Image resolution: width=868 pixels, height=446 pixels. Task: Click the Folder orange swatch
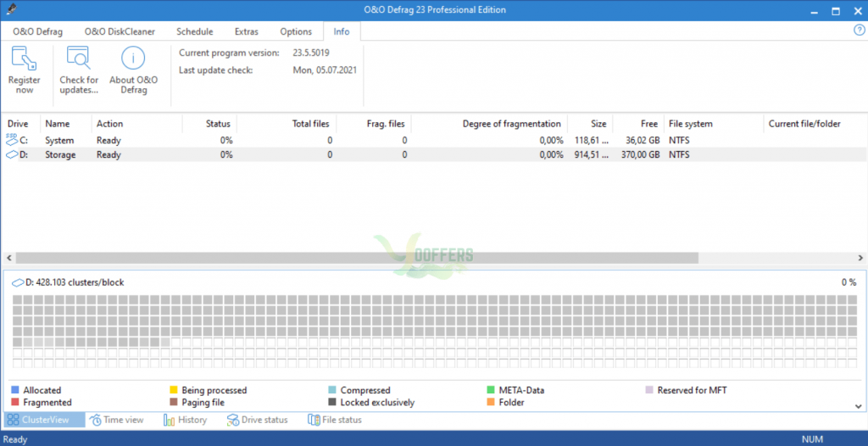coord(491,402)
